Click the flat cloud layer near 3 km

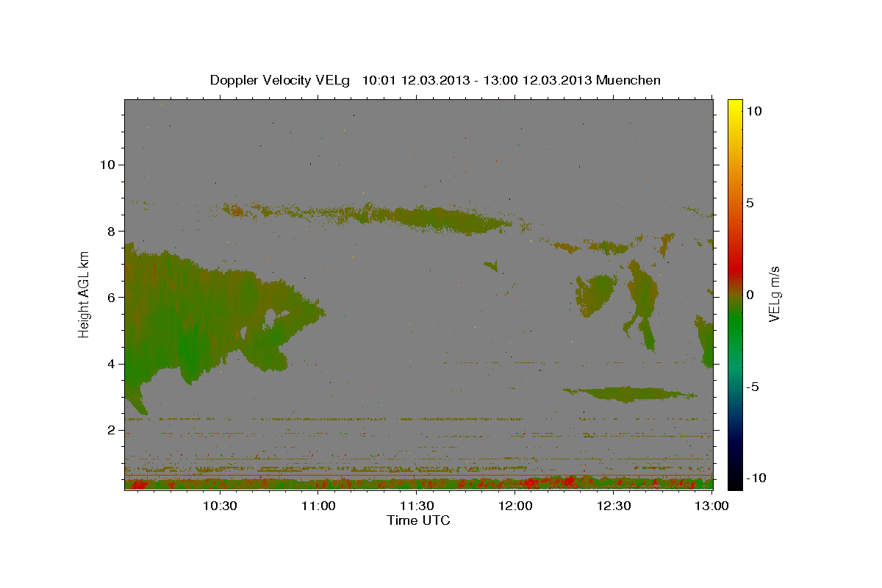click(x=628, y=394)
